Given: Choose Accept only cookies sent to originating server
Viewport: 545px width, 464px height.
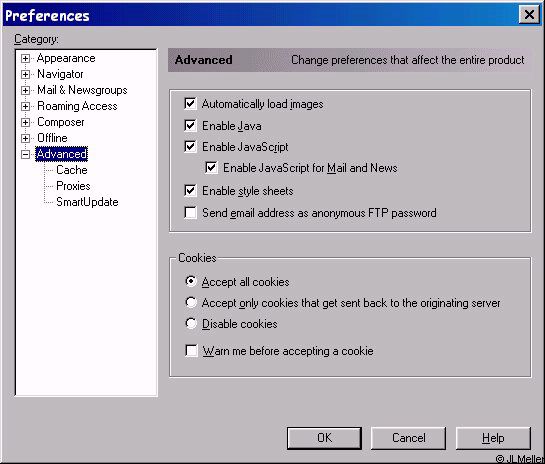Looking at the screenshot, I should click(191, 302).
